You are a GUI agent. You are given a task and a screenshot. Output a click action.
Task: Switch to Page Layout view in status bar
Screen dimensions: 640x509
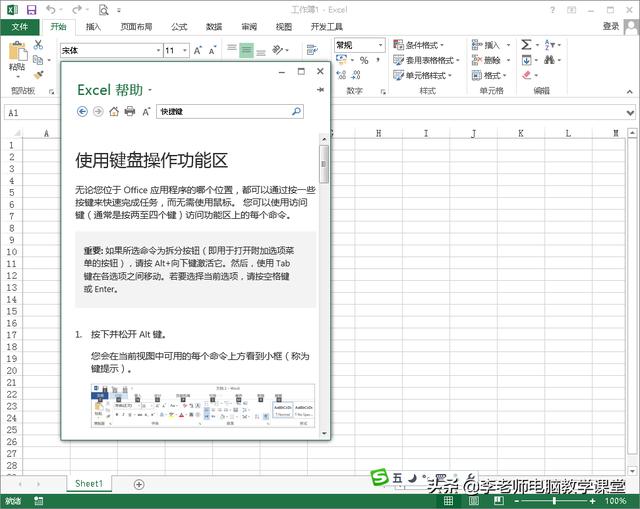(x=473, y=501)
